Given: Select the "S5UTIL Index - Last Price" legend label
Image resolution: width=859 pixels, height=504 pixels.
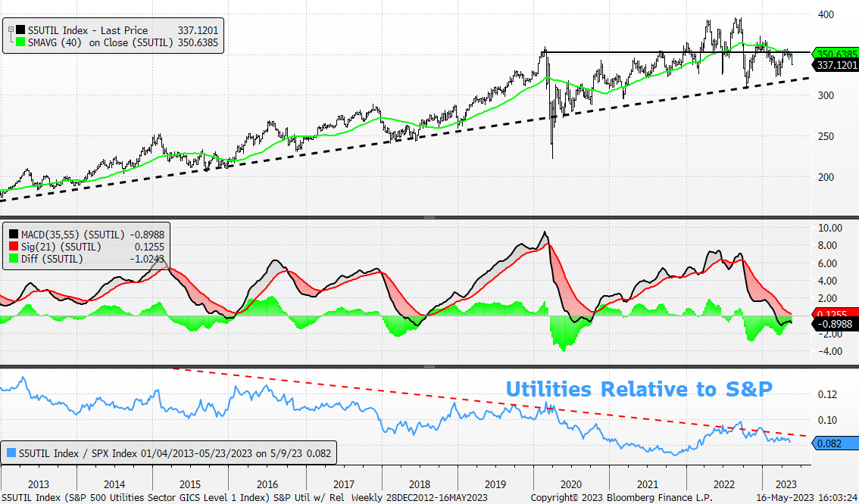Looking at the screenshot, I should click(x=88, y=30).
